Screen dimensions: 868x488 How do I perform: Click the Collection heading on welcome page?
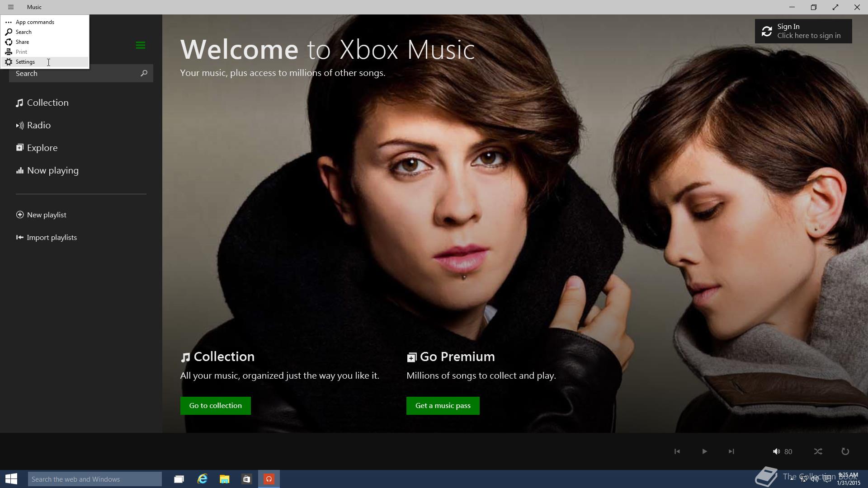pyautogui.click(x=217, y=357)
